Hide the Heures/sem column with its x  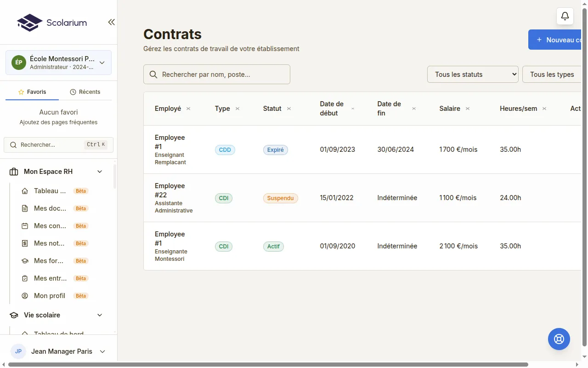point(544,109)
